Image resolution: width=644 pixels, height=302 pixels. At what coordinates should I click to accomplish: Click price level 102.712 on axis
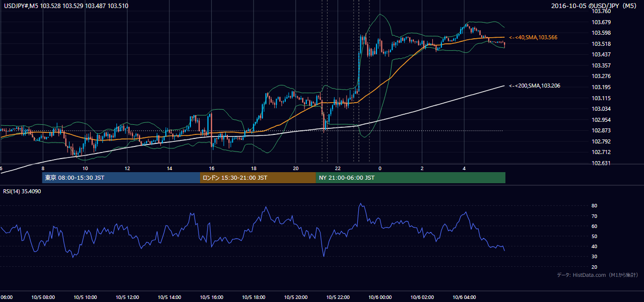[601, 152]
